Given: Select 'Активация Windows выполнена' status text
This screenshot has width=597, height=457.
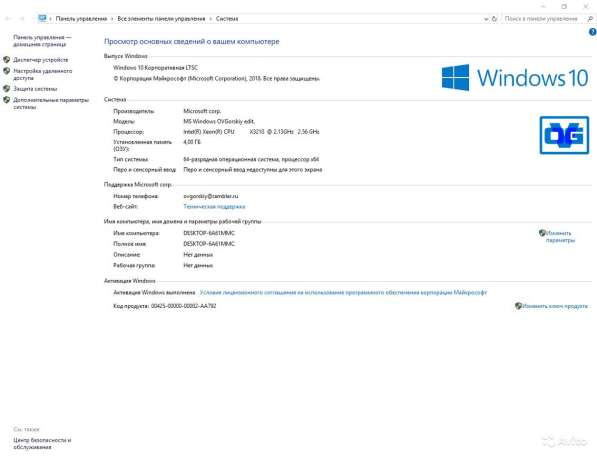Looking at the screenshot, I should 154,292.
